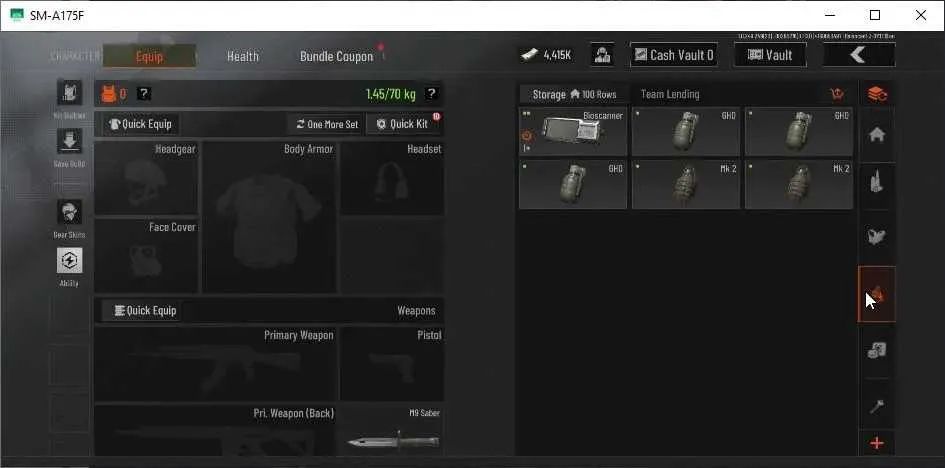Select the Headgear equipment slot
The image size is (945, 468).
click(146, 178)
